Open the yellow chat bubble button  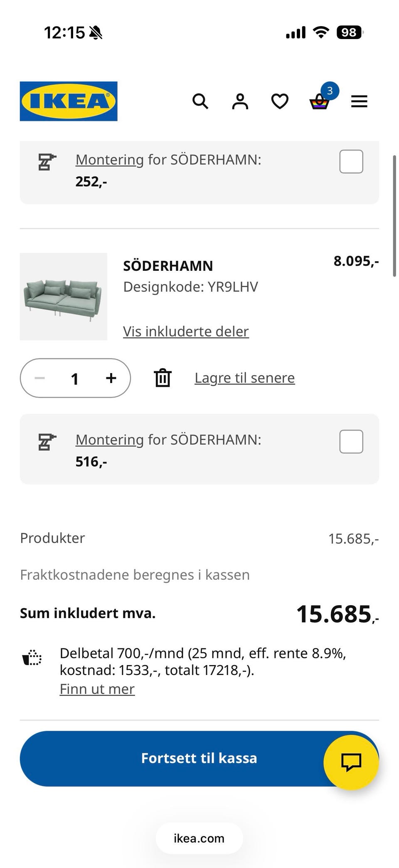click(351, 762)
